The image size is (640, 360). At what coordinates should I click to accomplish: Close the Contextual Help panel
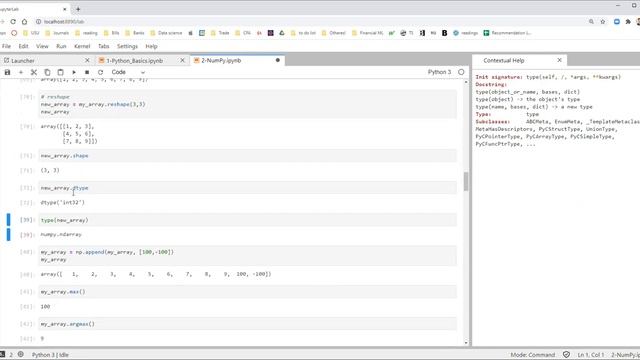[559, 60]
